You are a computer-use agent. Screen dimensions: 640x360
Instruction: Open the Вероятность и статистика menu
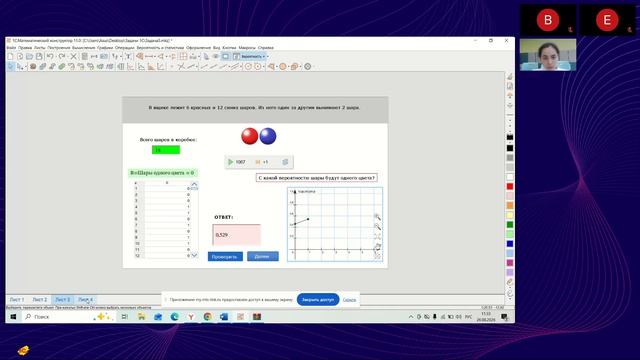tap(160, 48)
